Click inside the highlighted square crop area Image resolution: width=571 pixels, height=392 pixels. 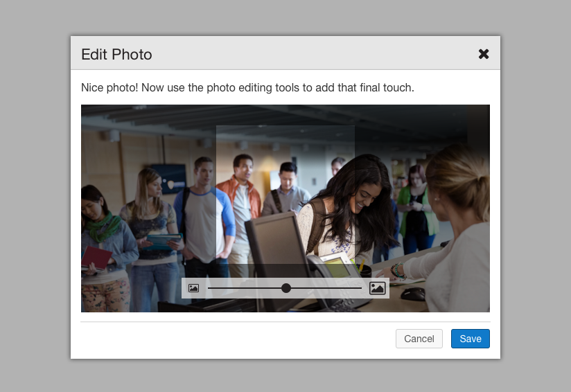(x=285, y=194)
